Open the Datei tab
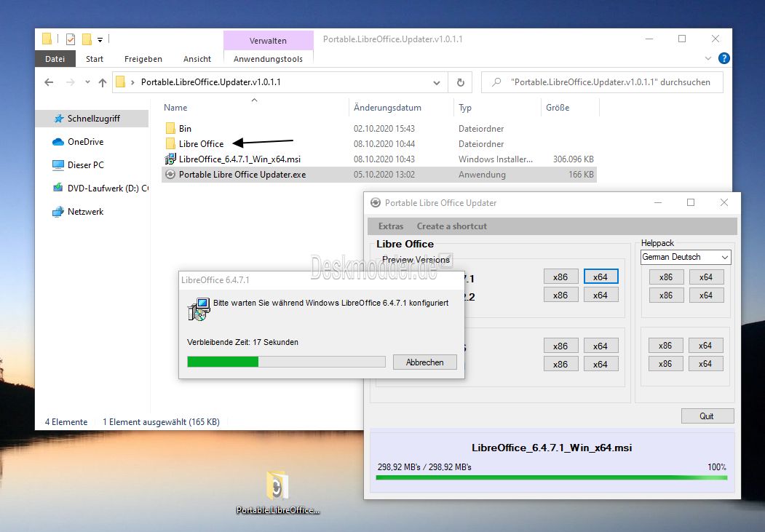The width and height of the screenshot is (765, 532). (55, 59)
